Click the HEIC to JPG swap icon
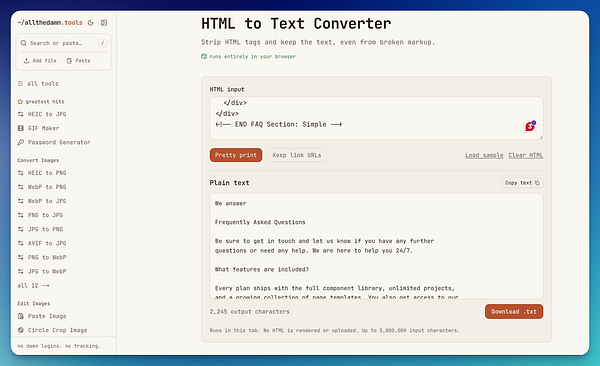The height and width of the screenshot is (366, 600). [x=21, y=114]
